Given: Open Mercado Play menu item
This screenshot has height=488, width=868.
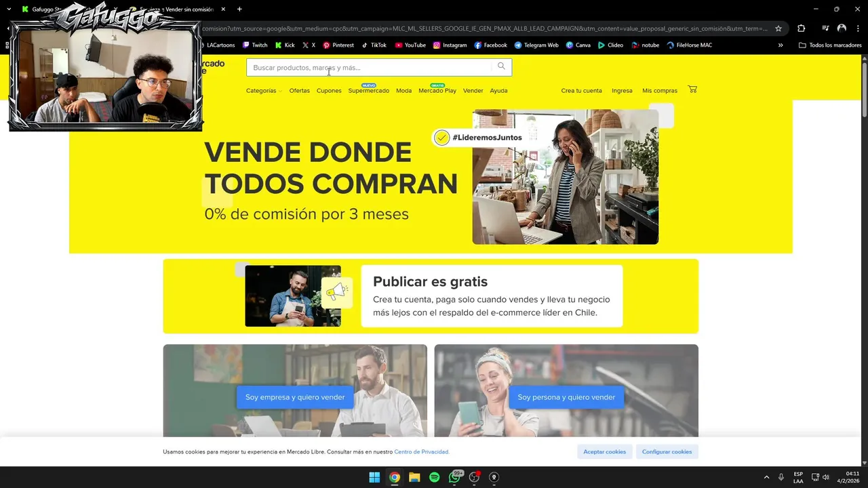Looking at the screenshot, I should pyautogui.click(x=437, y=91).
